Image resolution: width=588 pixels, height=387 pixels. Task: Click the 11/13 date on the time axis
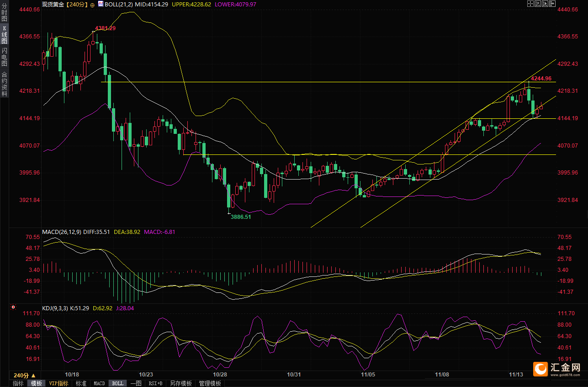click(516, 374)
